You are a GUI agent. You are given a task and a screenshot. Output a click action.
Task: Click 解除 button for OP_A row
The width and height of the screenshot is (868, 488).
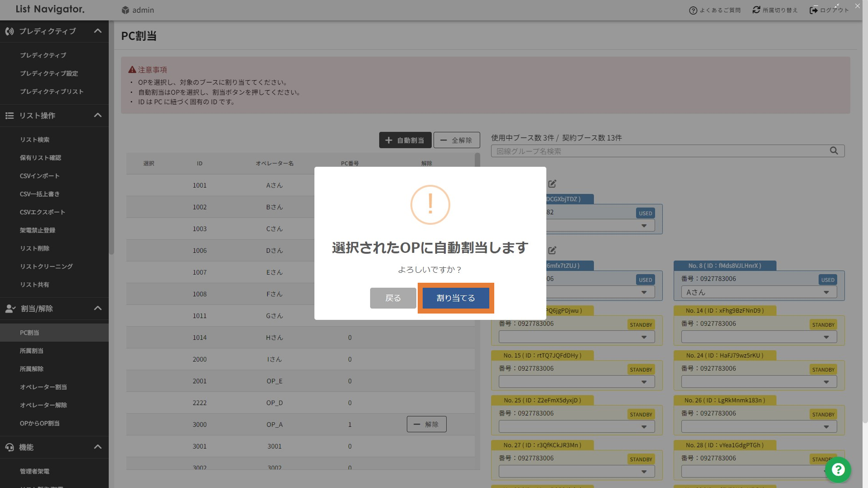point(426,425)
